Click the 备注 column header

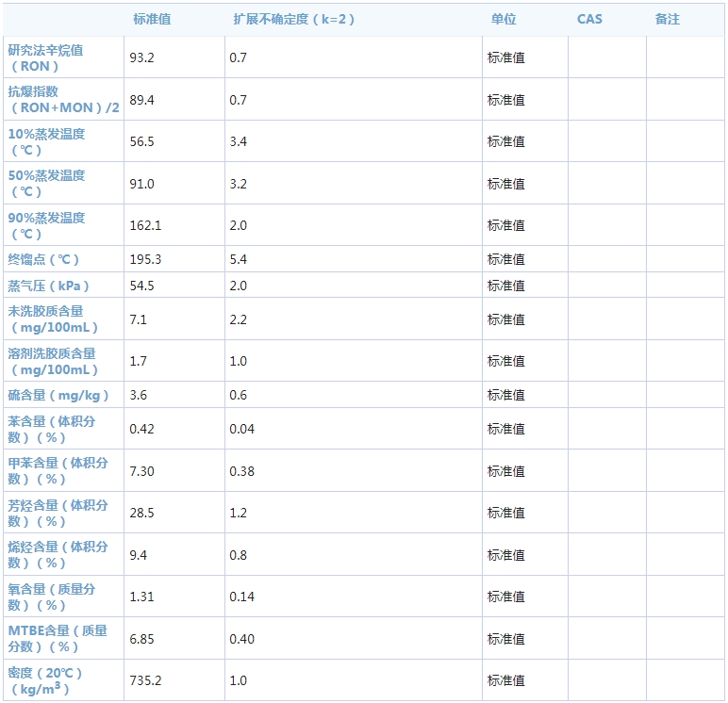click(668, 19)
